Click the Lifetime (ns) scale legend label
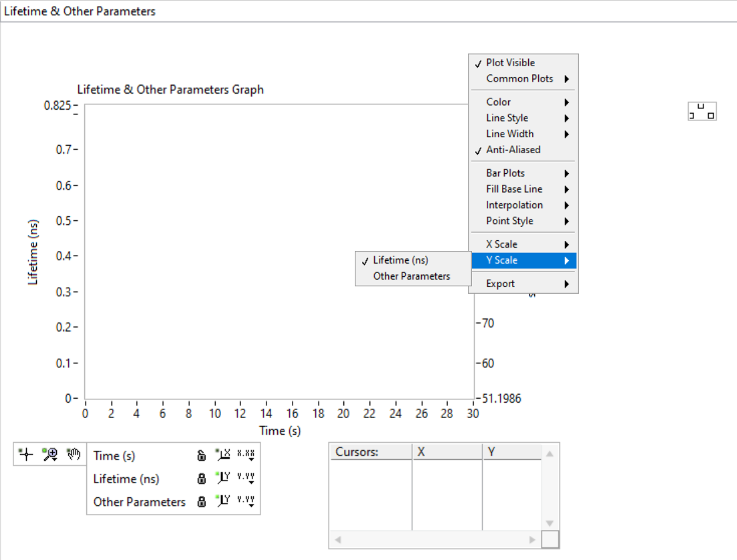 pos(127,479)
